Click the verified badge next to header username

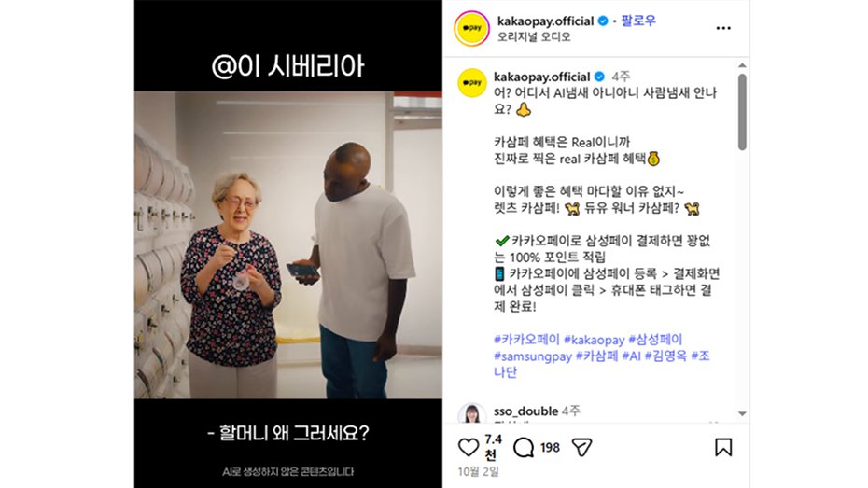coord(603,21)
